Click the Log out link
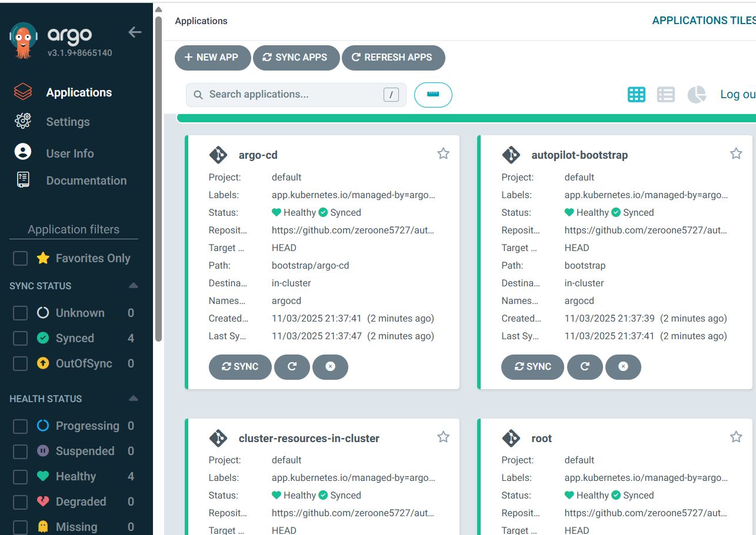Screen dimensions: 756x535 pyautogui.click(x=738, y=94)
